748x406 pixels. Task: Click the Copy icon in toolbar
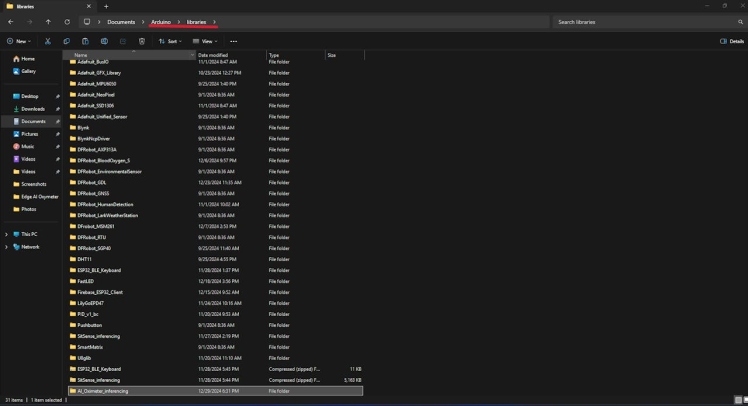point(67,41)
